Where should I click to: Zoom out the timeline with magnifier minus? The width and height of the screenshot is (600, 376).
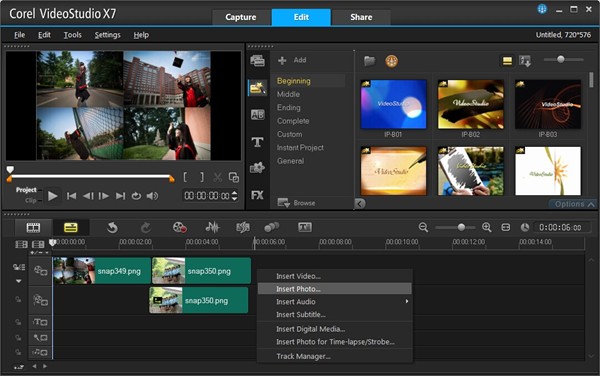point(423,227)
